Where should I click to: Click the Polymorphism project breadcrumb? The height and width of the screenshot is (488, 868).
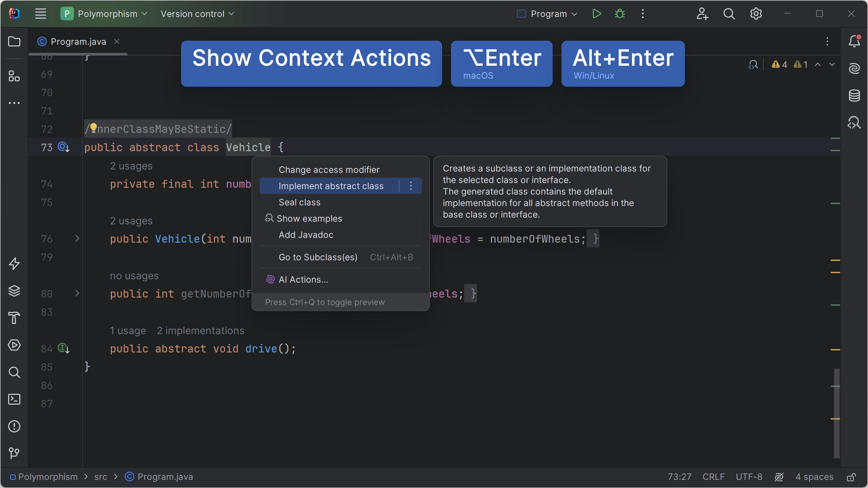48,477
